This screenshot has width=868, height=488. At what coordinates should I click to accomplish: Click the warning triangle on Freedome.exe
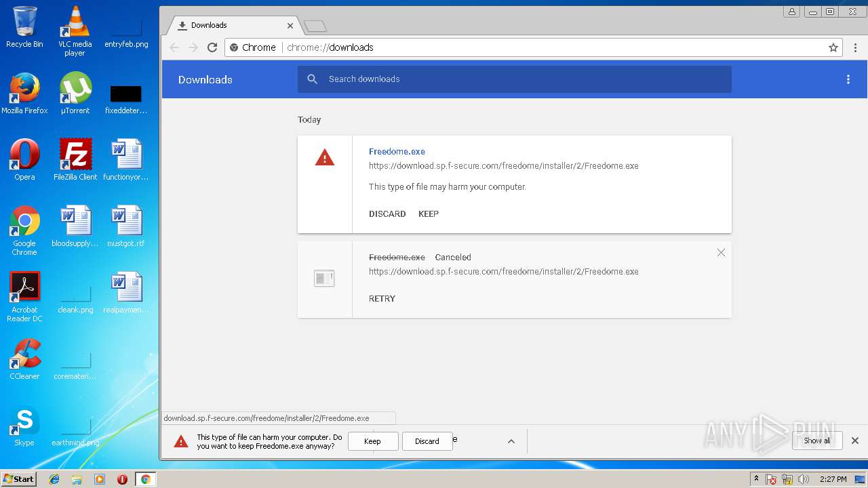coord(325,158)
